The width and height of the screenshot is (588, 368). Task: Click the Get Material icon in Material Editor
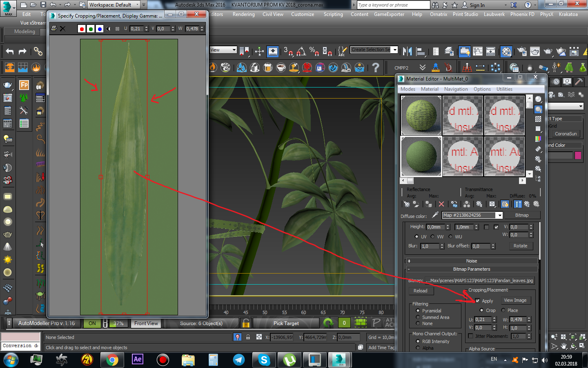click(x=407, y=204)
